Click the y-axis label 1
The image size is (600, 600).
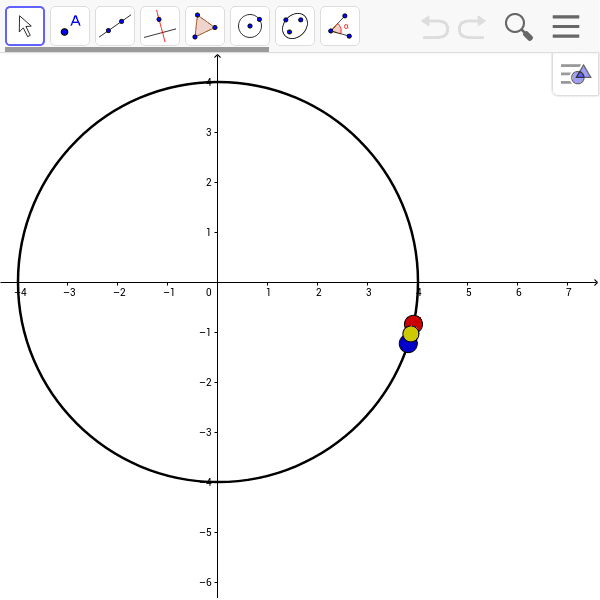pos(209,232)
